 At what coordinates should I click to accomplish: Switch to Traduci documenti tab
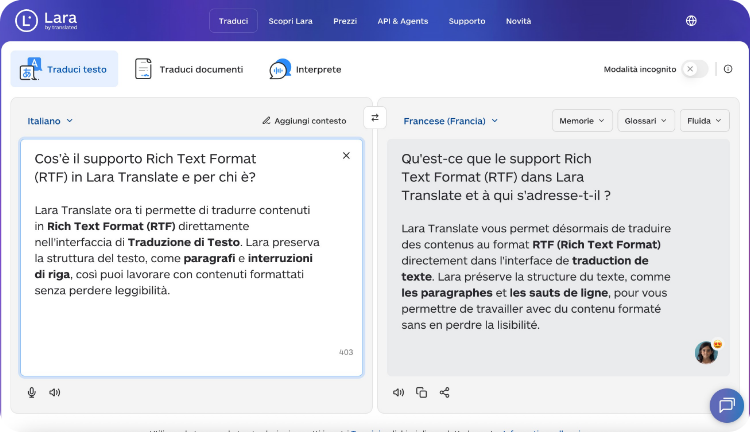click(x=189, y=69)
